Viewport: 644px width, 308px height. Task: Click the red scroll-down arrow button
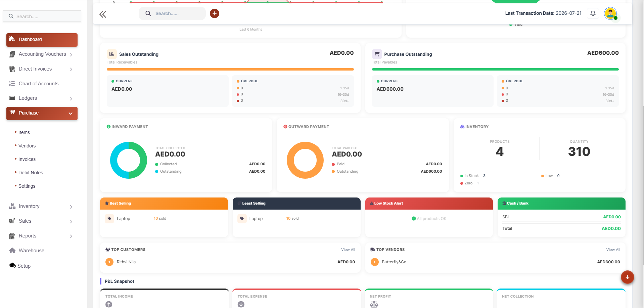pyautogui.click(x=627, y=277)
